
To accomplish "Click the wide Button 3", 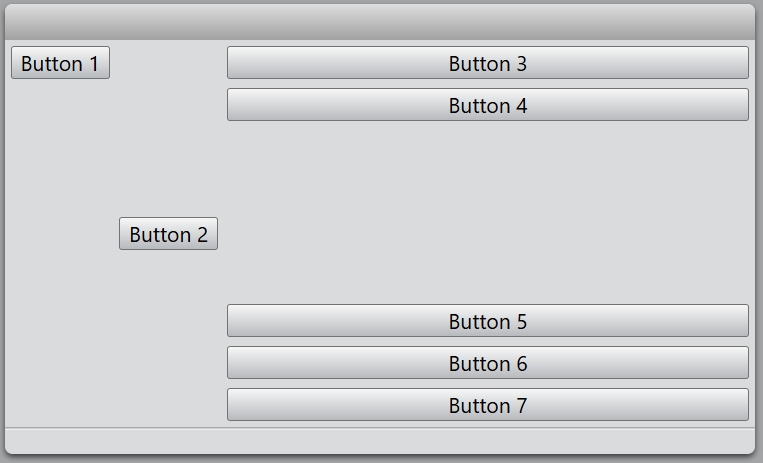I will (x=487, y=63).
